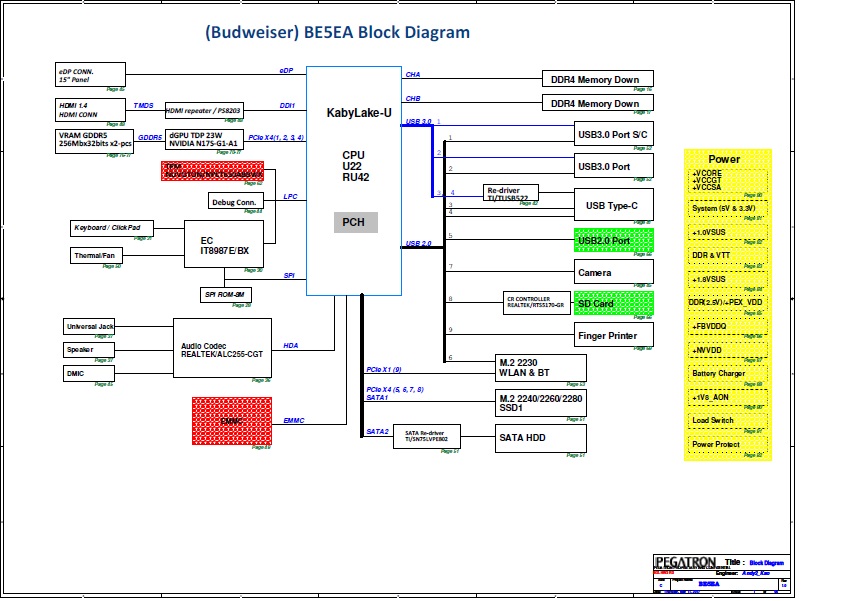Image resolution: width=851 pixels, height=601 pixels.
Task: Select the DMIC block
Action: [x=89, y=374]
